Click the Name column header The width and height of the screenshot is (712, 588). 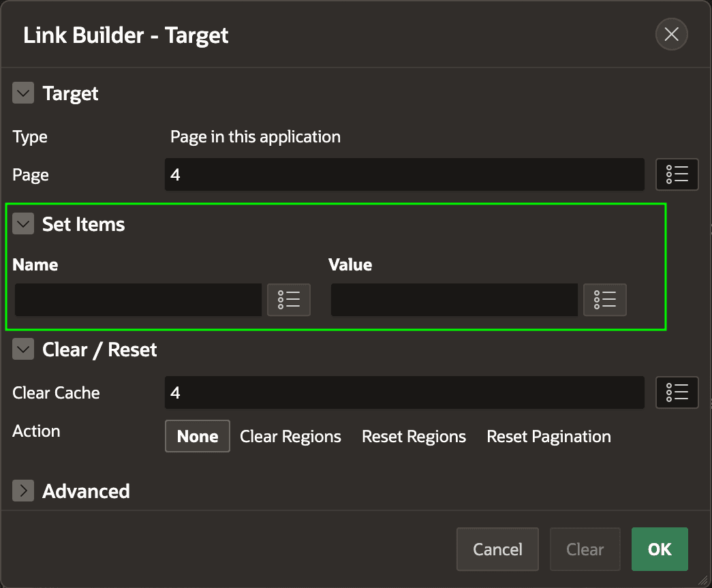pos(35,265)
